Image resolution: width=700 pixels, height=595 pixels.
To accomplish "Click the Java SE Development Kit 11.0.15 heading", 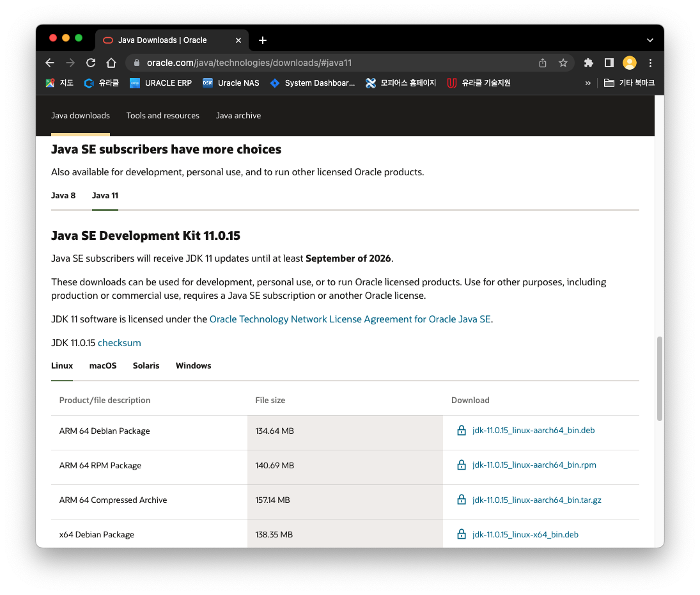I will (x=146, y=236).
